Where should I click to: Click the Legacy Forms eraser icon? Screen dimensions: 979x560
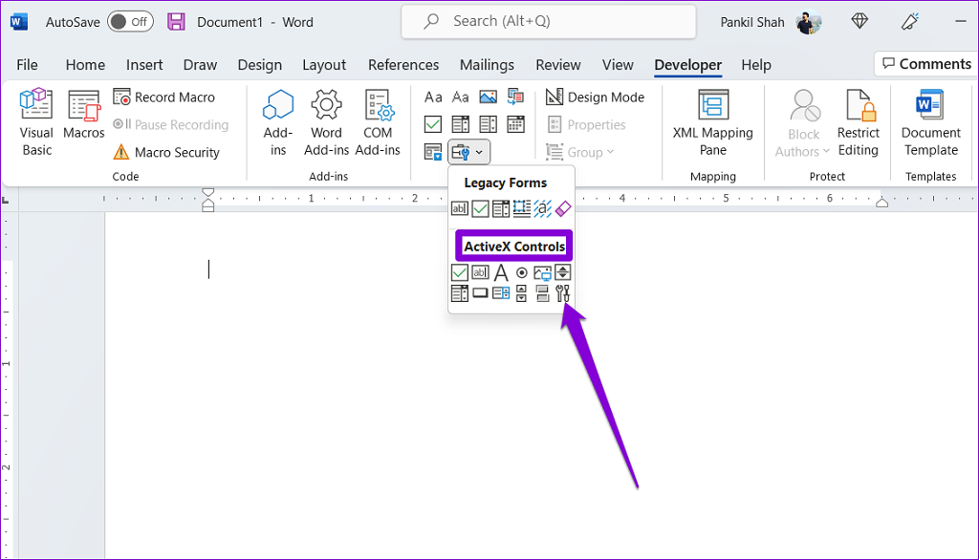[562, 208]
